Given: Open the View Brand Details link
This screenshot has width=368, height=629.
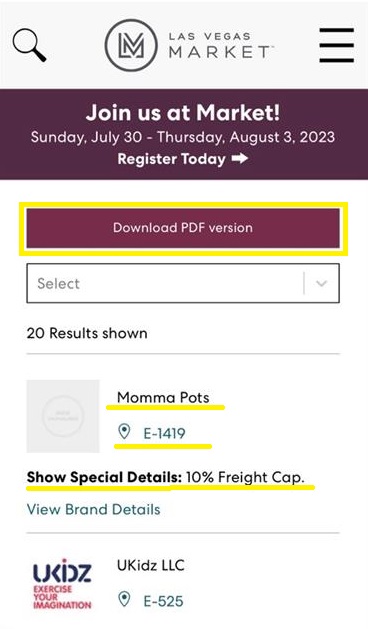Looking at the screenshot, I should point(94,509).
